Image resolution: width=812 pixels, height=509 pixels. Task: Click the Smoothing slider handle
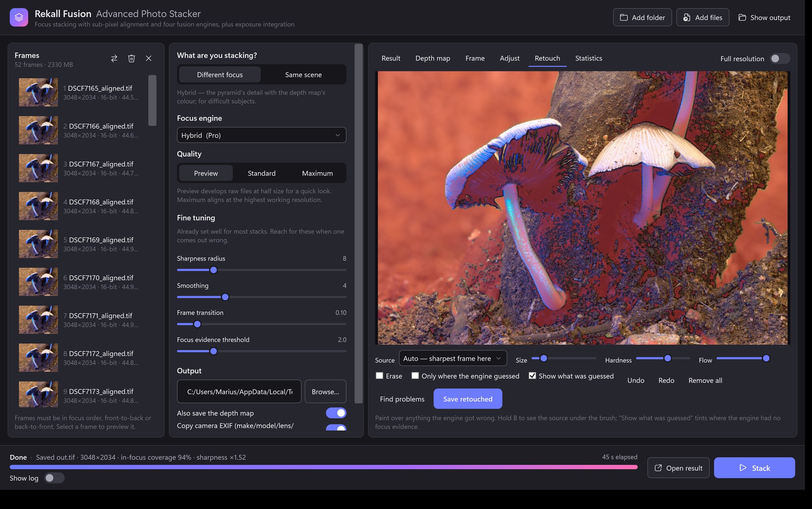225,297
